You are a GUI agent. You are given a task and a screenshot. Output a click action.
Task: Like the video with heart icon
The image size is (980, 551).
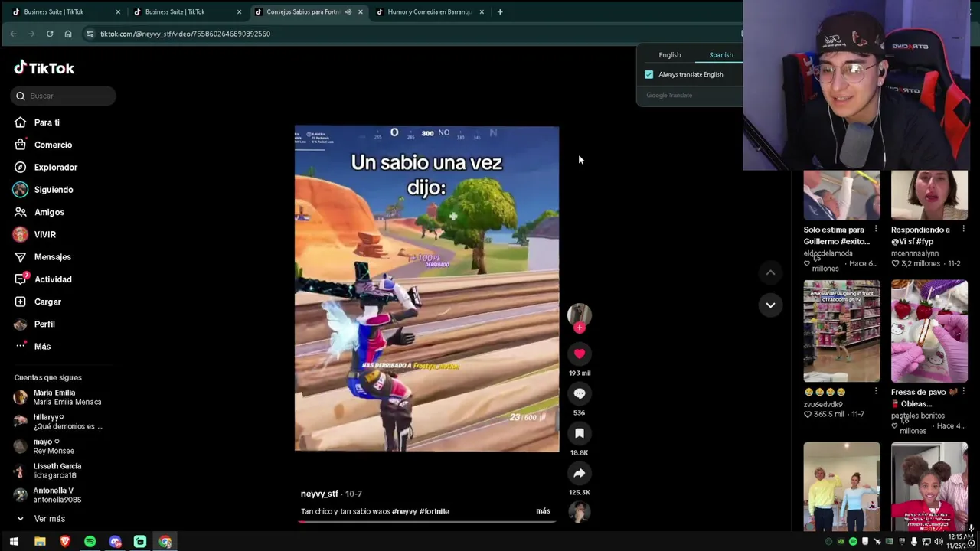pyautogui.click(x=580, y=354)
